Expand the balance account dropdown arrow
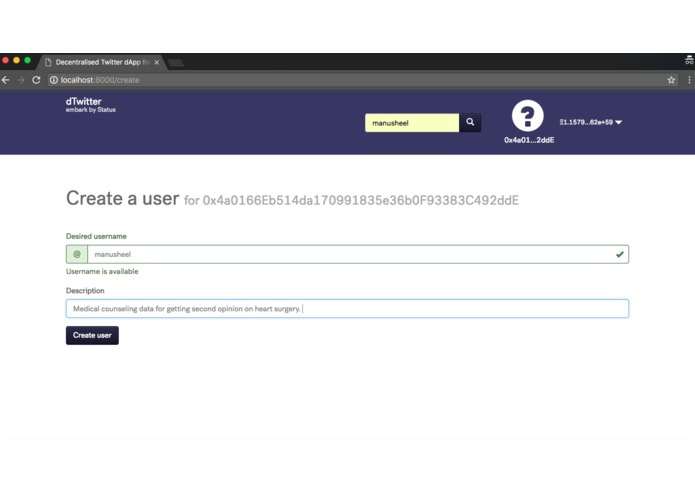The width and height of the screenshot is (695, 494). (618, 122)
